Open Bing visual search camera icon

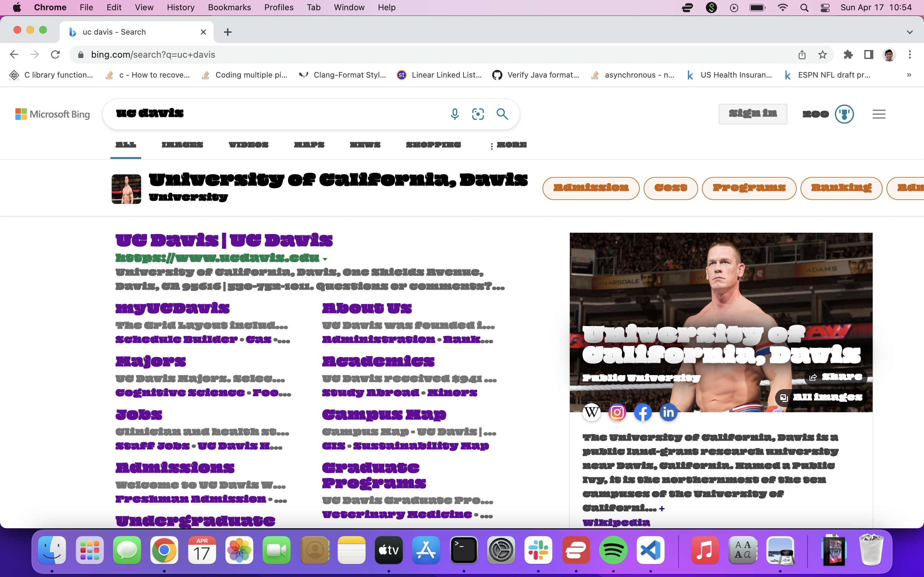click(478, 114)
